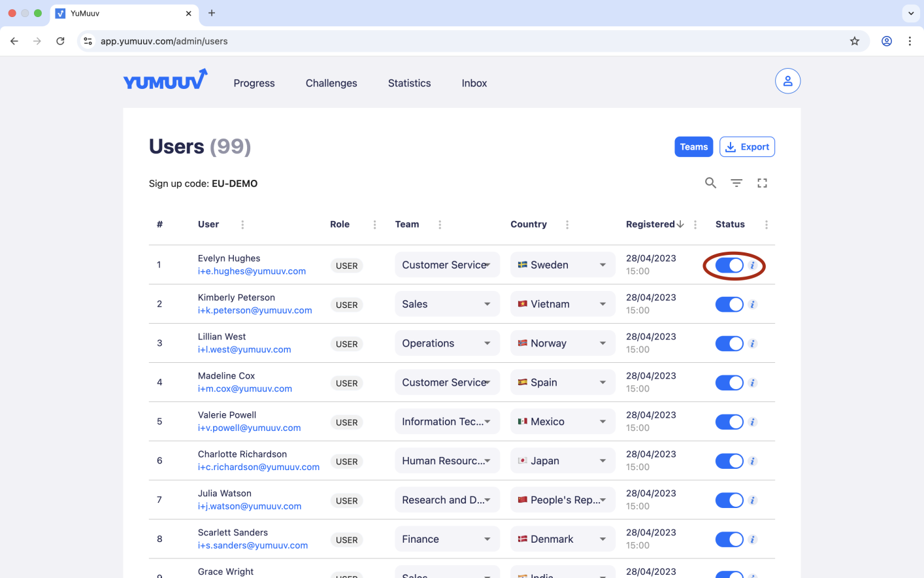
Task: Open Challenges nav item
Action: click(331, 83)
